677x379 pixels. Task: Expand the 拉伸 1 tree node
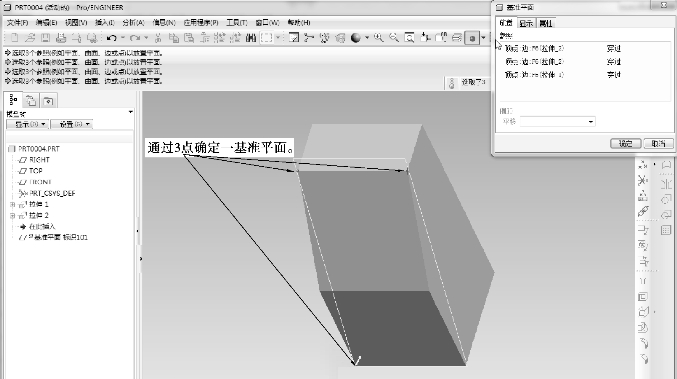pos(12,205)
